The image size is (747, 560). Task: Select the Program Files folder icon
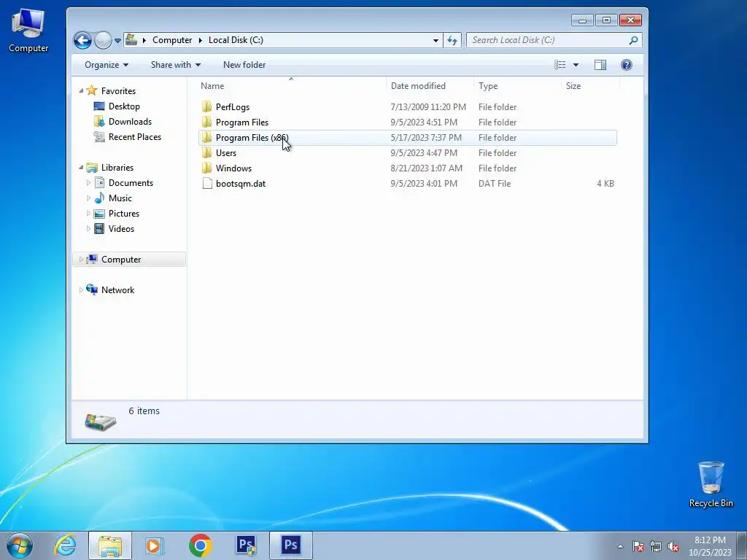pos(206,122)
